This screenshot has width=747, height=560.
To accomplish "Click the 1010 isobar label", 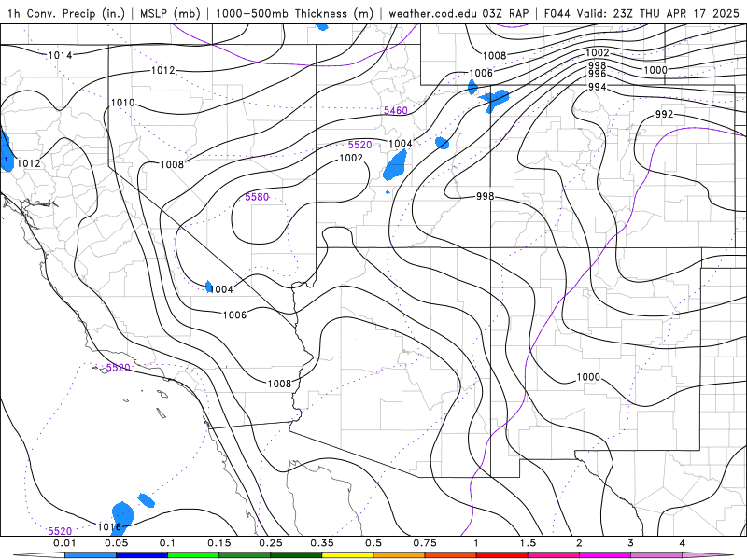I will [x=122, y=103].
